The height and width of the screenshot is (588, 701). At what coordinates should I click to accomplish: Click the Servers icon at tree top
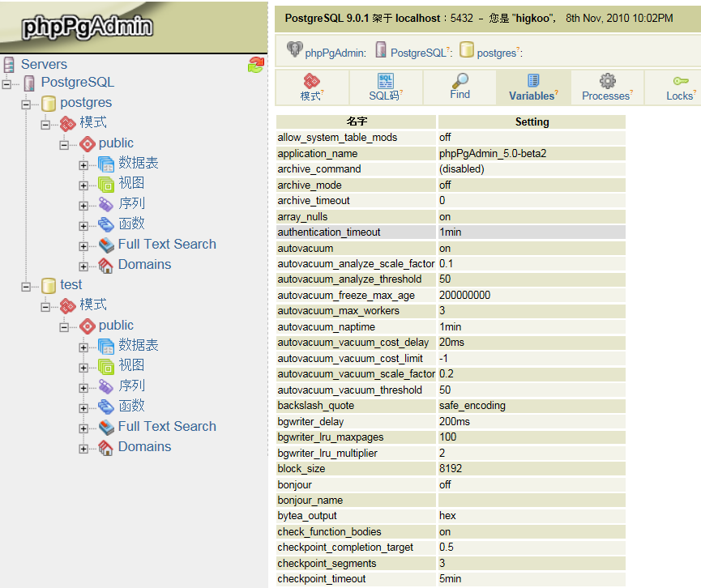[x=9, y=64]
